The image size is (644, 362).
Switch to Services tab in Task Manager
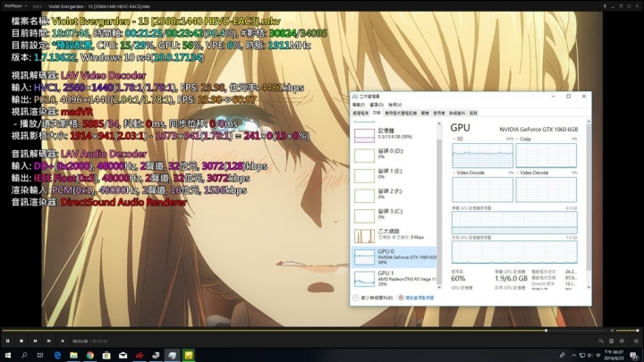[x=473, y=113]
